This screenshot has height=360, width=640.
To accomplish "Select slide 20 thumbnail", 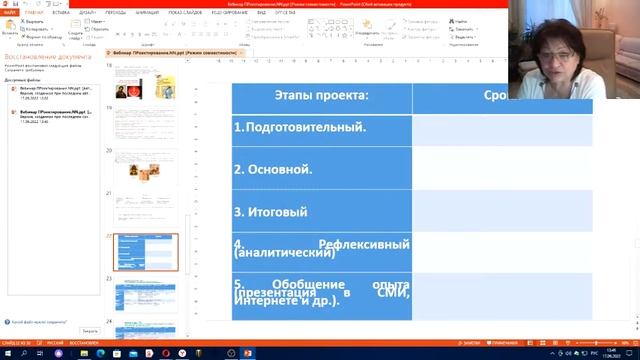I will click(146, 167).
